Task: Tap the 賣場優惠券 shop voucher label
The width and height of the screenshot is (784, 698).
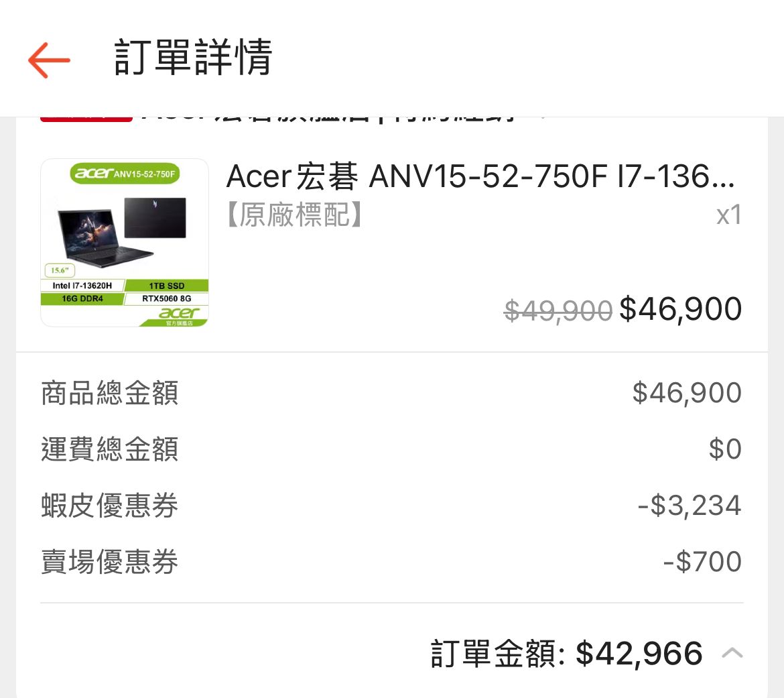Action: pyautogui.click(x=110, y=562)
